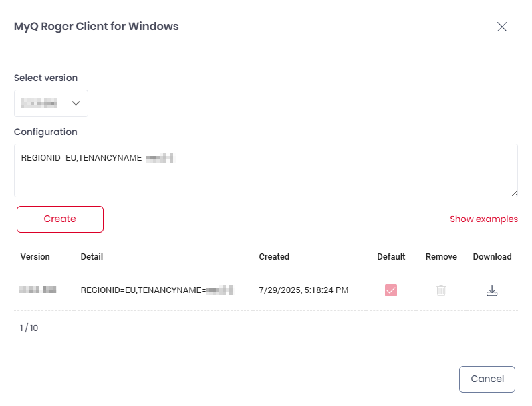Open the Show examples link

pyautogui.click(x=483, y=219)
